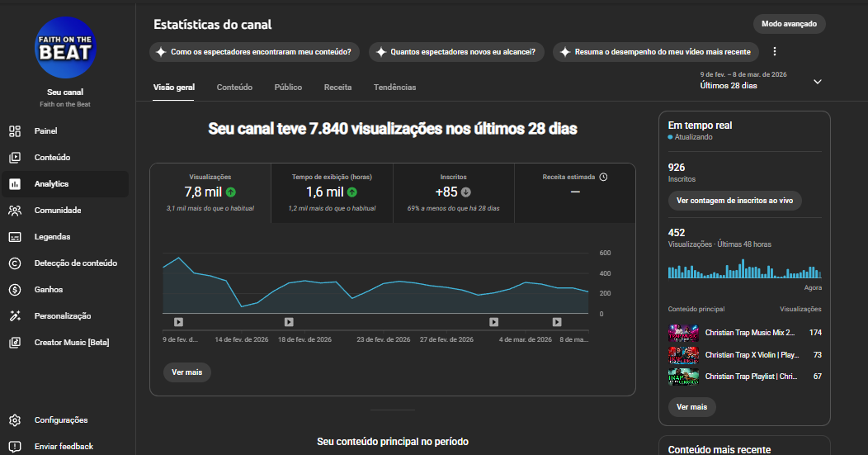Click the 174 views value
The height and width of the screenshot is (455, 868).
pos(815,333)
